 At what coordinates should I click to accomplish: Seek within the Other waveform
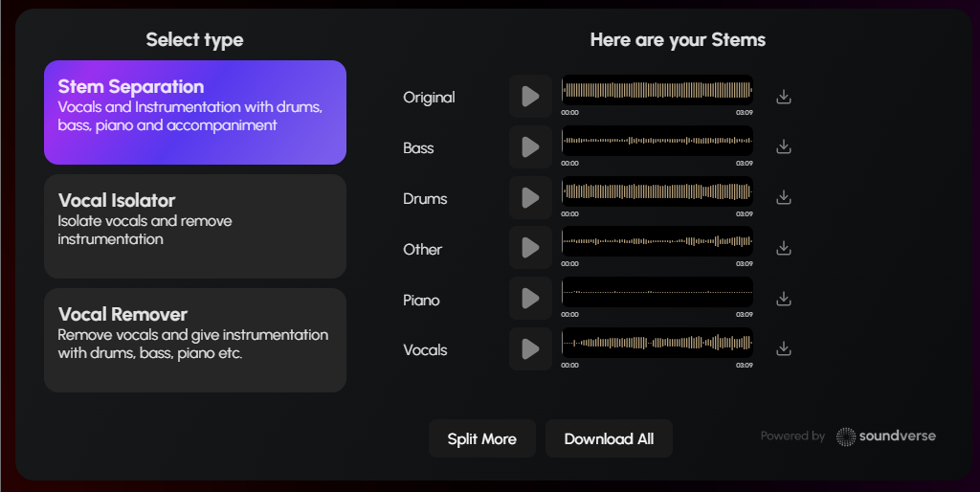point(657,241)
